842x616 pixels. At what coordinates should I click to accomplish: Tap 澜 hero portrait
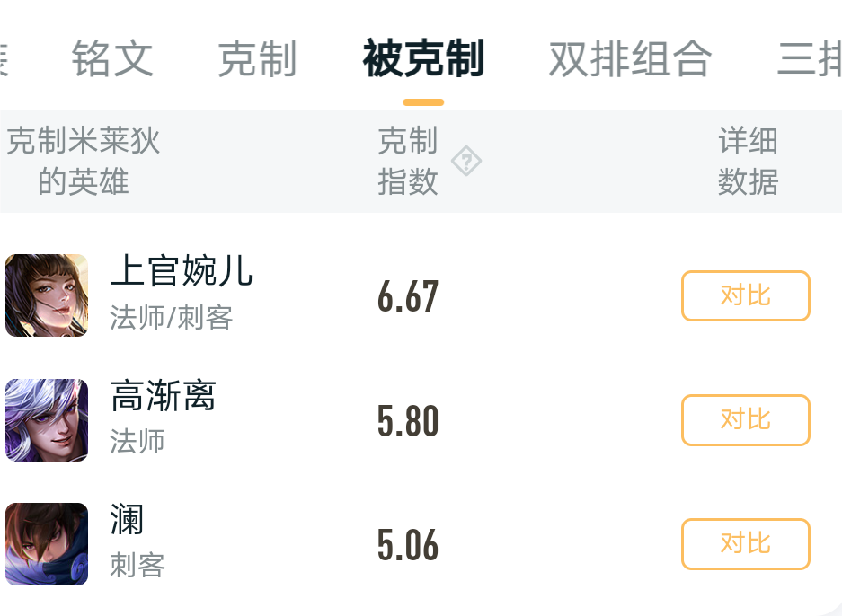[47, 544]
